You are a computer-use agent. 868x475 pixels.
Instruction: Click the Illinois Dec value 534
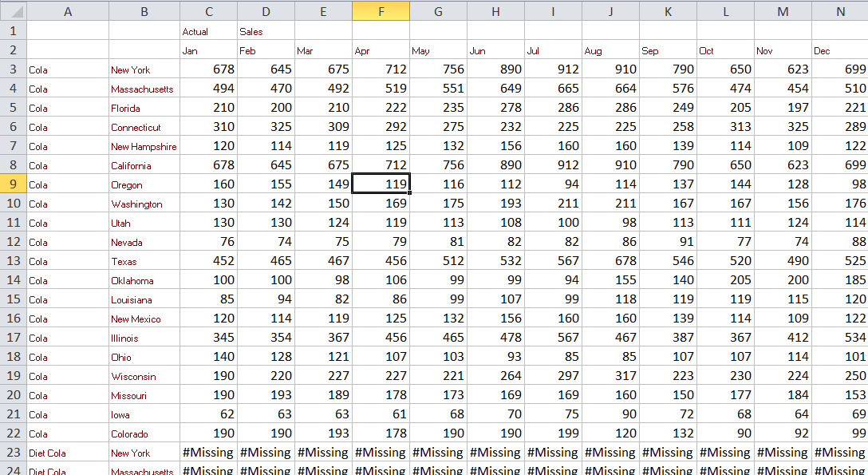coord(840,338)
